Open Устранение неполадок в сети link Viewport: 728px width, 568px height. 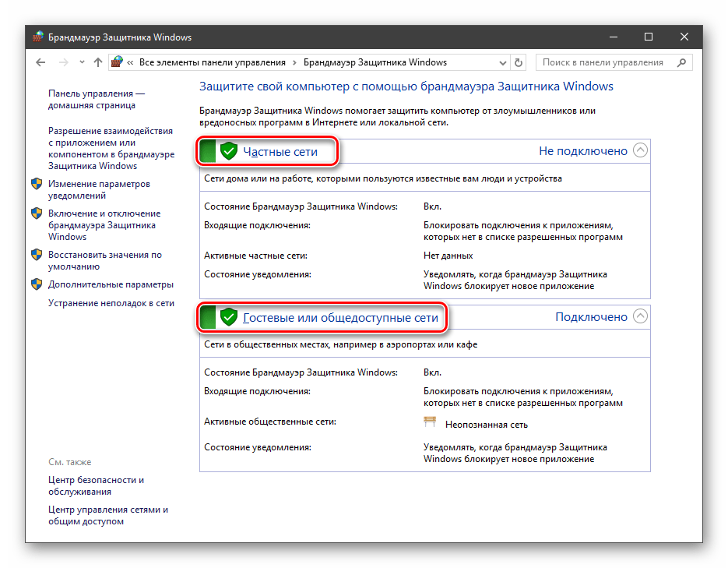coord(111,303)
